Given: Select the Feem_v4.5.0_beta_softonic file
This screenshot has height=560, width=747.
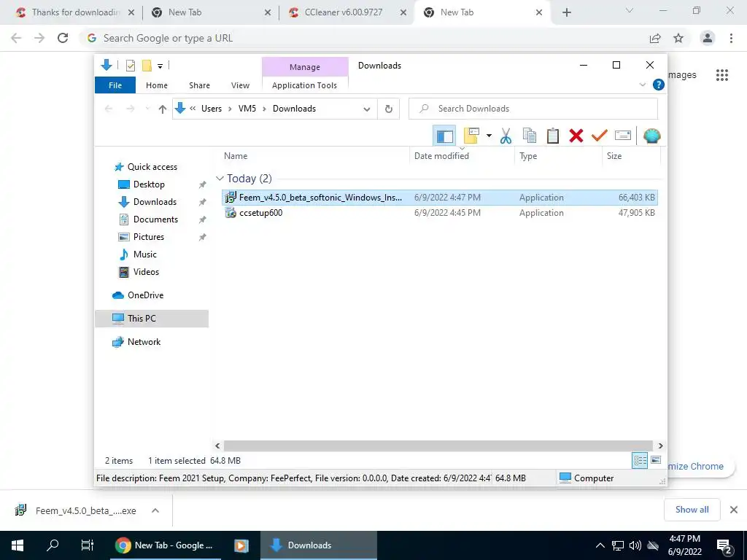Looking at the screenshot, I should click(440, 197).
